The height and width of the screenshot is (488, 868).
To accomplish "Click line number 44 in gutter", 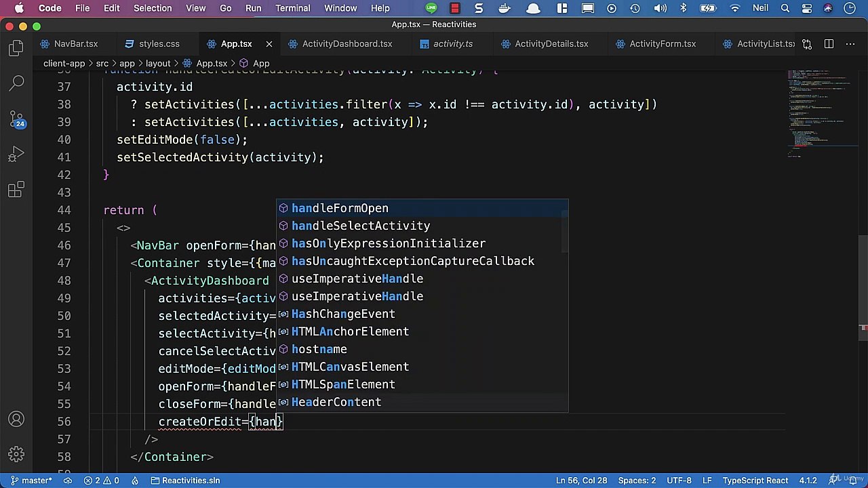I will 64,210.
